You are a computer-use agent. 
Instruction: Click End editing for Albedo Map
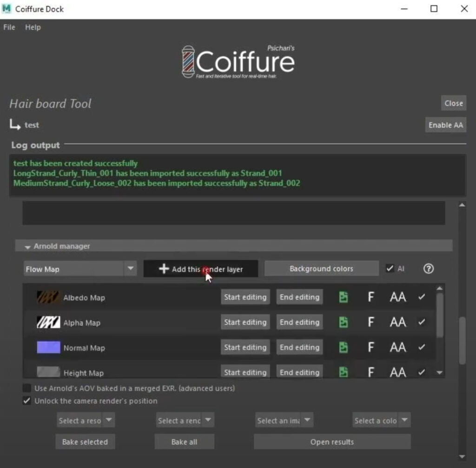[x=299, y=297]
